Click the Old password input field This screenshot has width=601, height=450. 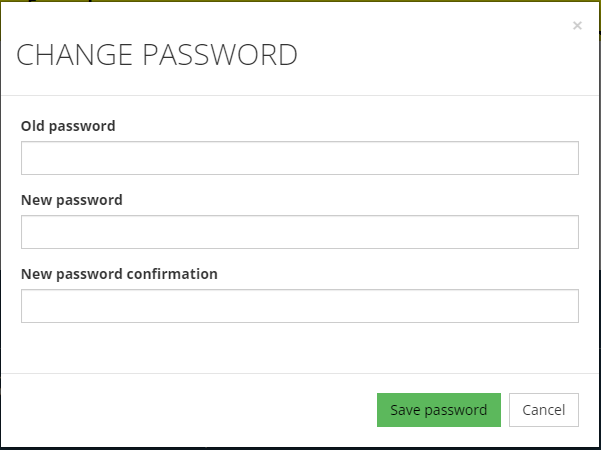[300, 158]
